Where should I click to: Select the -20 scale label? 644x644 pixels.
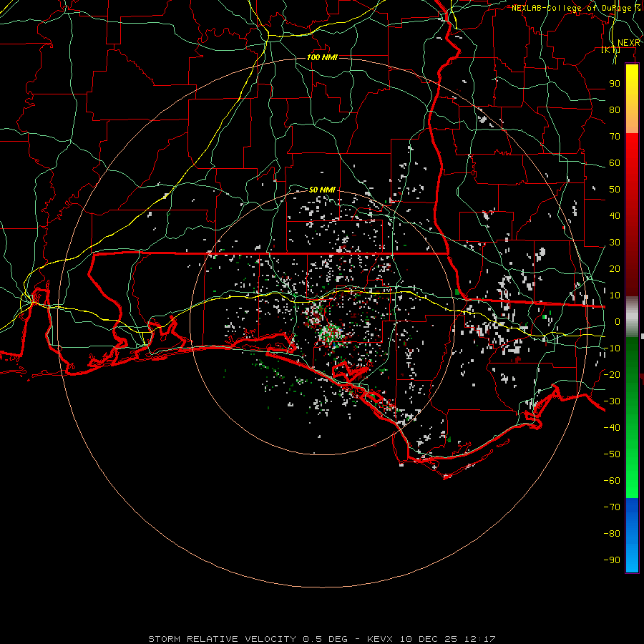click(612, 374)
